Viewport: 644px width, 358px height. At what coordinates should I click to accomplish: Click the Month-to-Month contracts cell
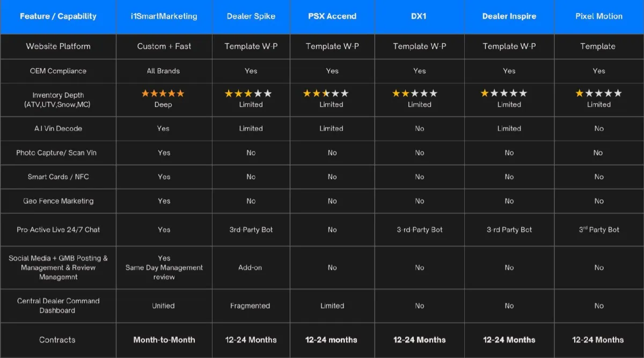click(164, 340)
